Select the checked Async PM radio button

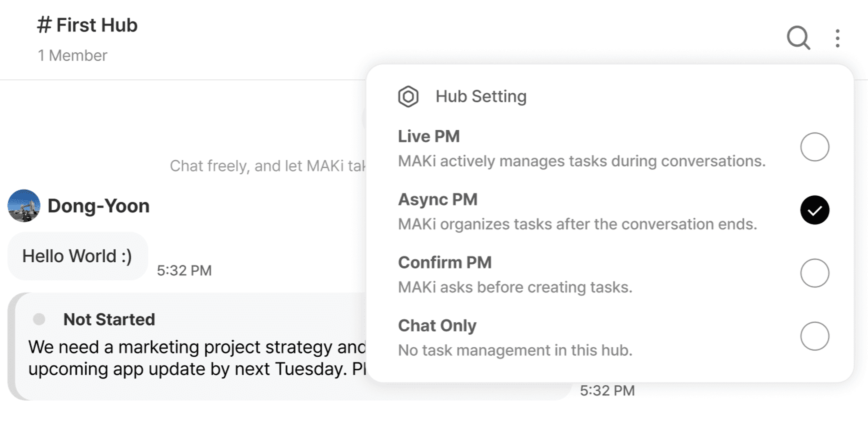pyautogui.click(x=814, y=210)
